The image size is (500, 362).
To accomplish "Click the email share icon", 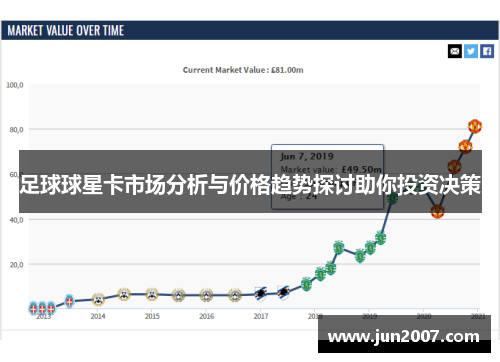I will pos(455,51).
